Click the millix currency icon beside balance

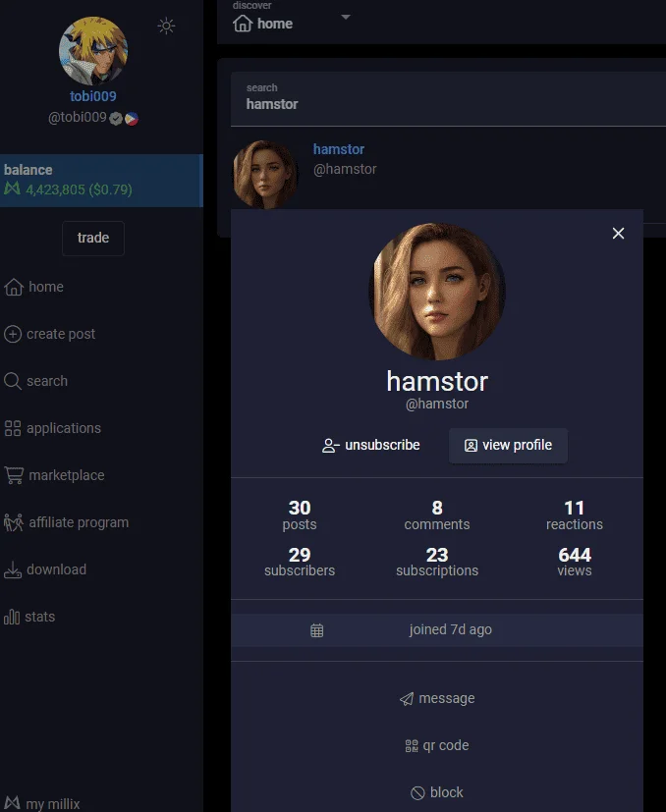(13, 189)
